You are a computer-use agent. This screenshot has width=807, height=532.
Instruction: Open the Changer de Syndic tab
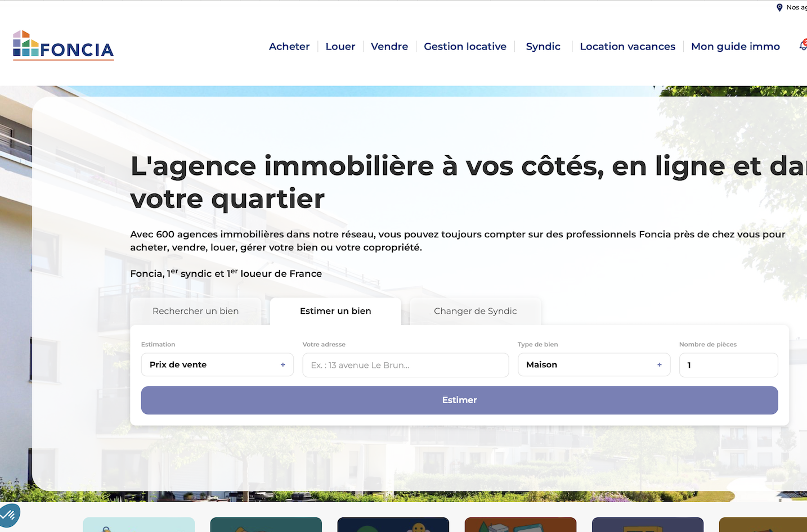(x=475, y=311)
